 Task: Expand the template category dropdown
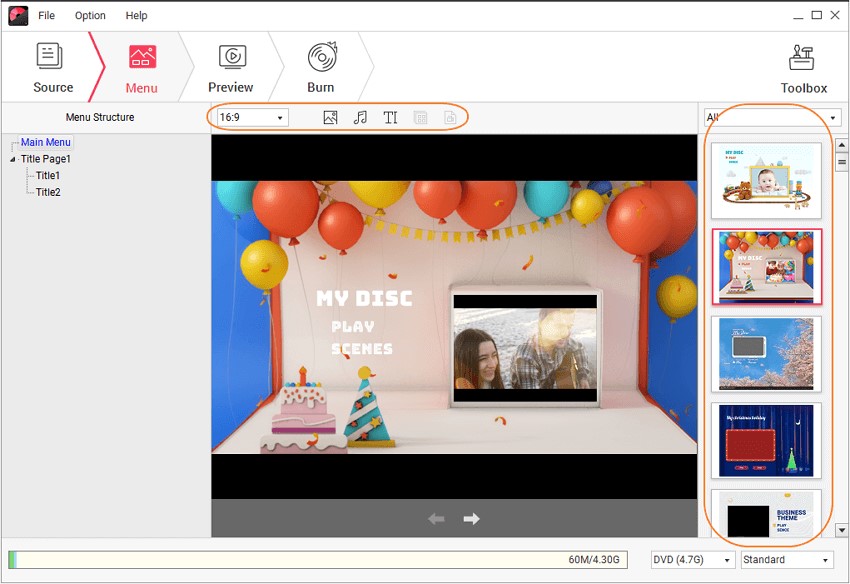(772, 117)
